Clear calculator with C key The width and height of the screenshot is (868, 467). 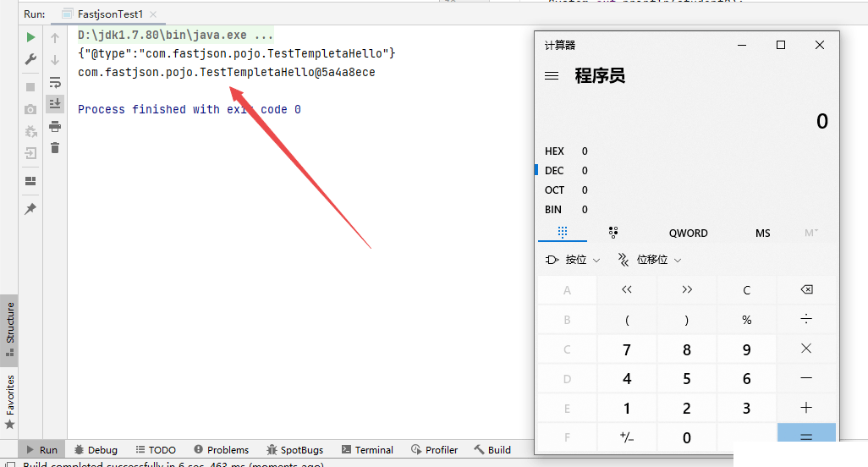point(747,289)
